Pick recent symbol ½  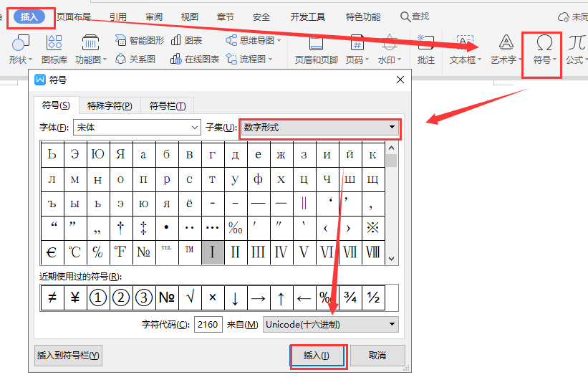tap(373, 298)
